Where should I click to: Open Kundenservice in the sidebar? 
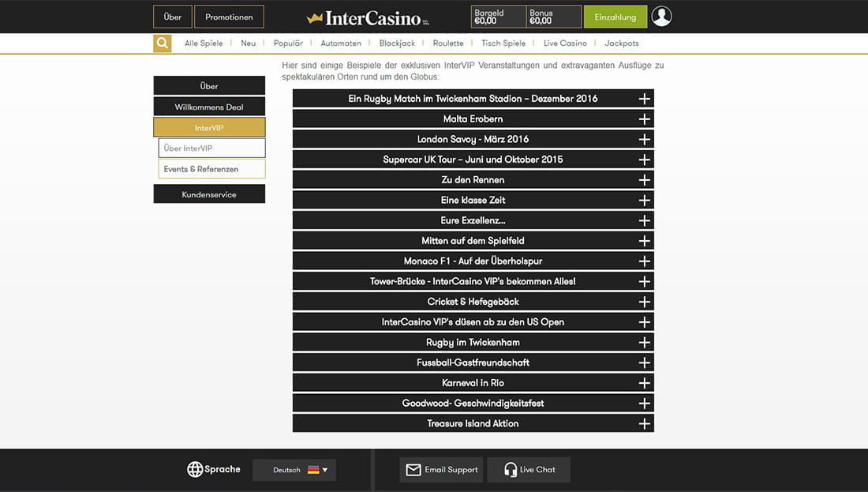point(209,194)
